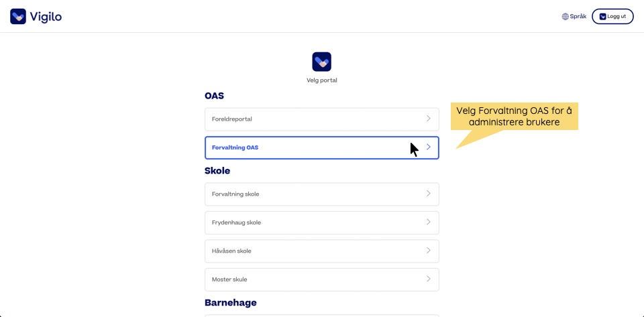Select Forvaltning OAS portal
The image size is (644, 317).
302,147
